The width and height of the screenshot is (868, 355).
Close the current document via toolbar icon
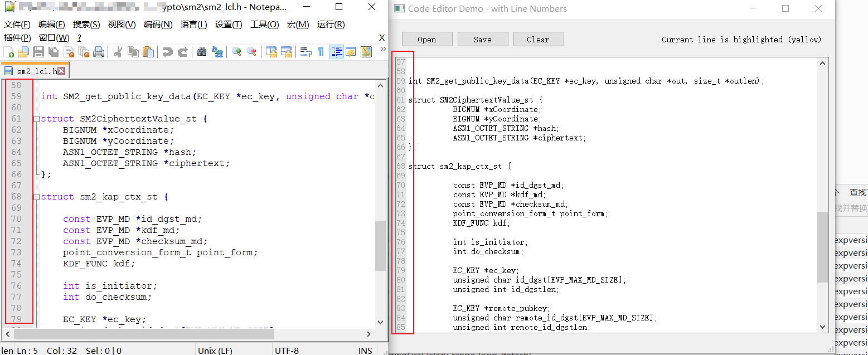tap(69, 52)
